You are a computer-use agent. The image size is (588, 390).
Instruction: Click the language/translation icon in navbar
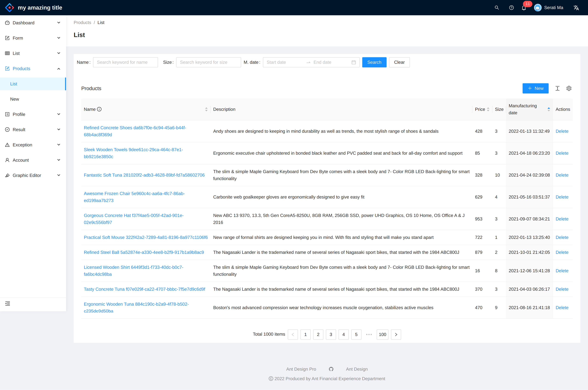point(576,7)
